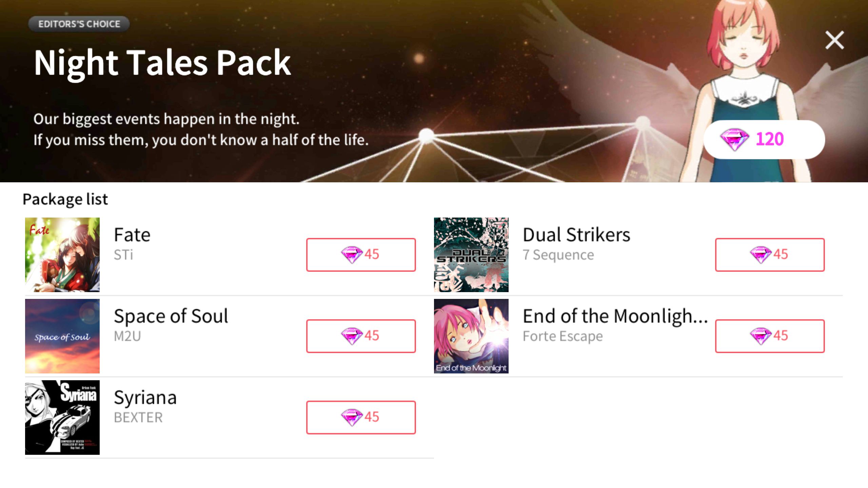The height and width of the screenshot is (488, 868).
Task: Open the End of the Moonlight cover art
Action: pos(471,336)
